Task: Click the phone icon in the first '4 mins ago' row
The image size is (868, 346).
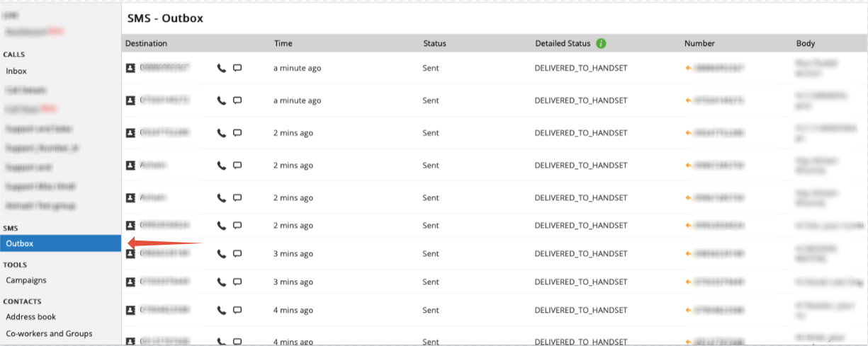Action: tap(222, 310)
